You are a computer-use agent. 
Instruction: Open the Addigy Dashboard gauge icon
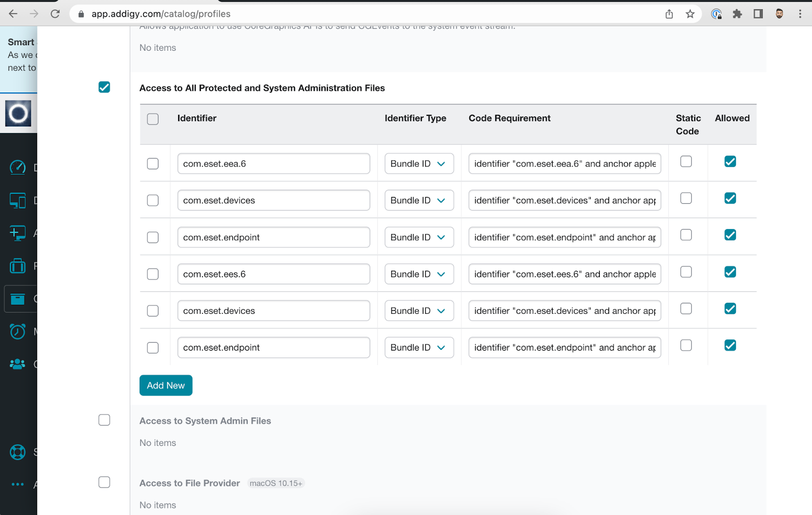(x=18, y=167)
